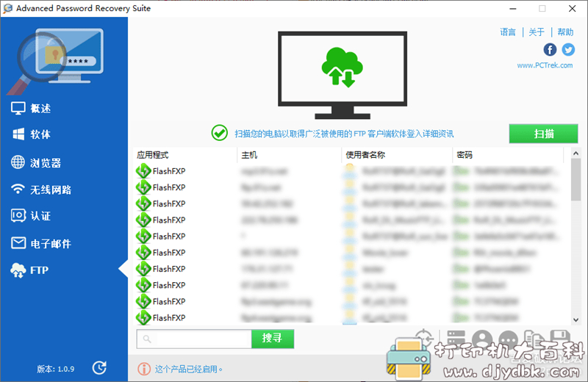
Task: Click the save floppy disk icon
Action: [x=560, y=339]
